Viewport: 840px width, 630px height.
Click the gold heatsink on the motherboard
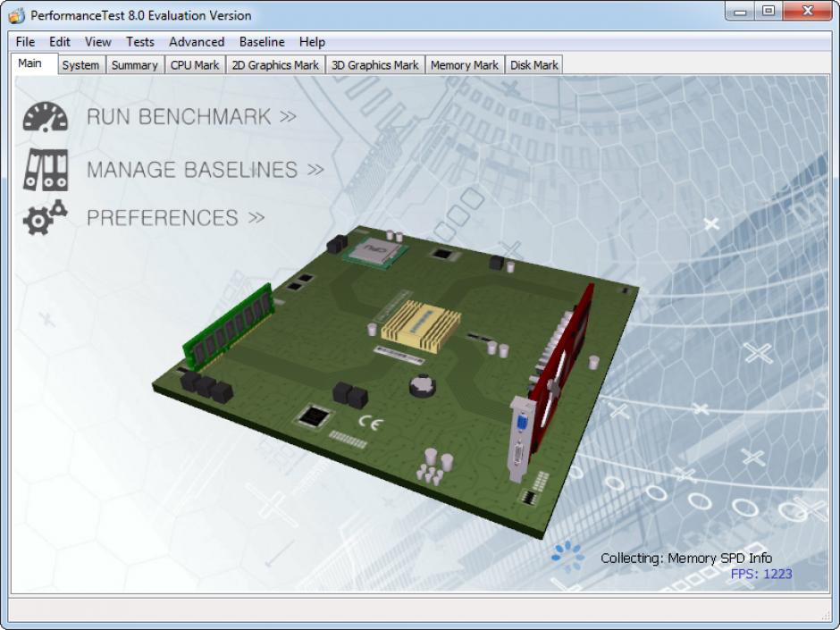click(421, 325)
